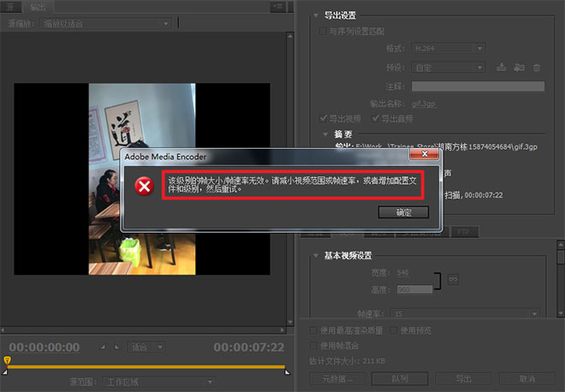Enable 使用最高渲染质量 checkbox

313,330
